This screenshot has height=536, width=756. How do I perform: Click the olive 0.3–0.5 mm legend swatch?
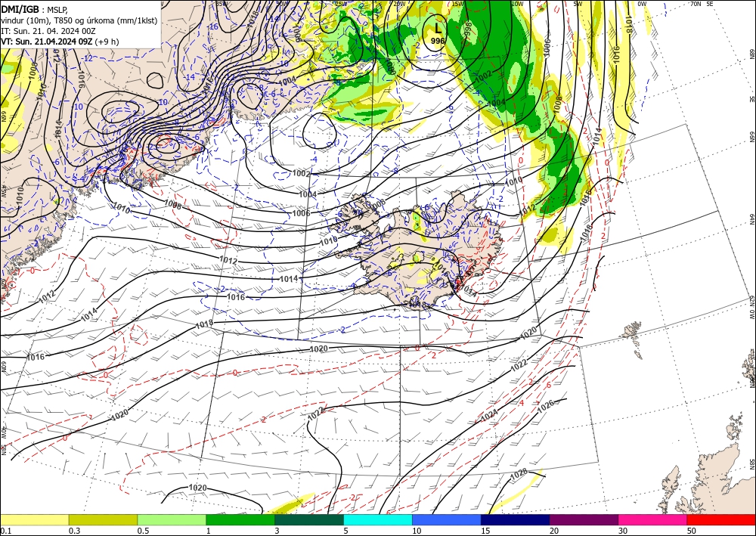pyautogui.click(x=103, y=519)
